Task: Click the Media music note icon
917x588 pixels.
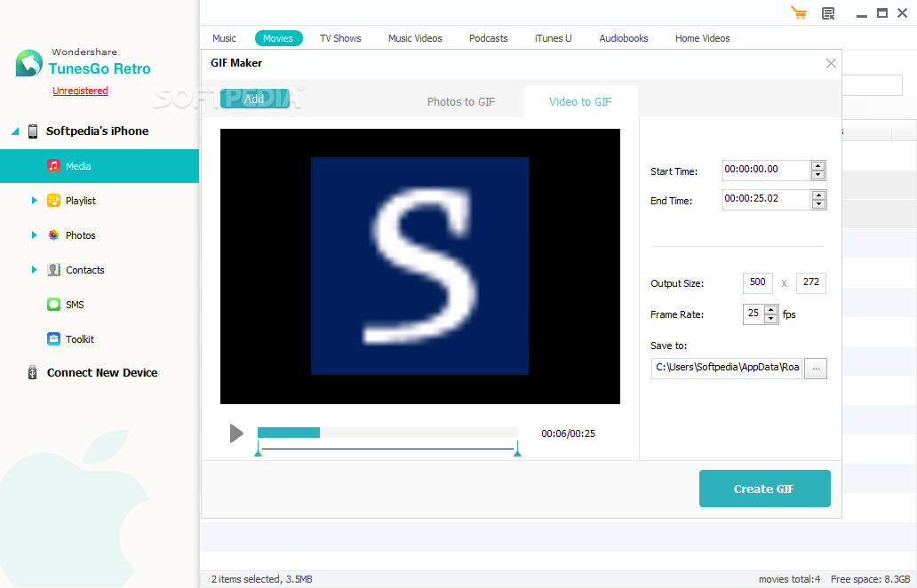Action: (54, 165)
